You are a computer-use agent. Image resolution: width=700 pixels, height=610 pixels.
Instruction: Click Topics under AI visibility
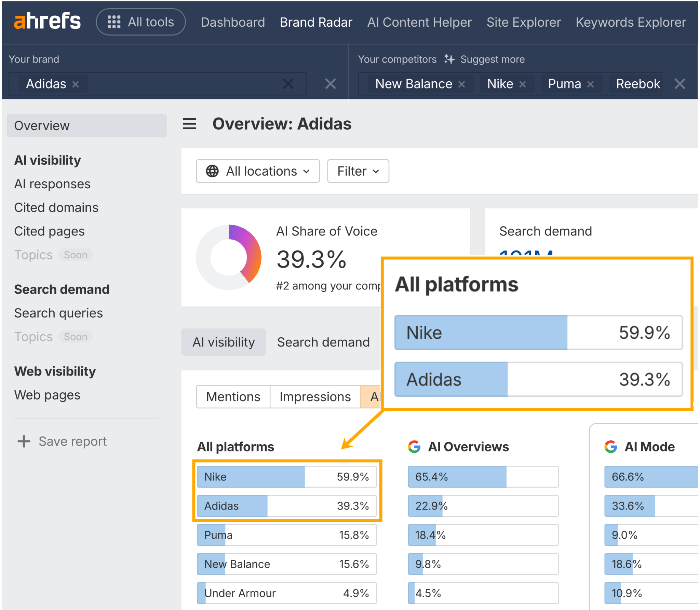point(33,255)
